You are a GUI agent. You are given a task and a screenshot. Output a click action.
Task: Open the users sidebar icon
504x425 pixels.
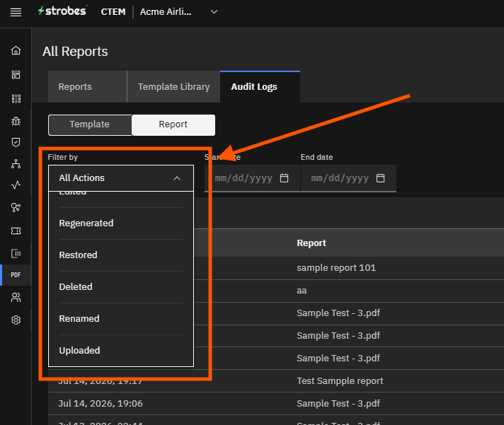(16, 297)
